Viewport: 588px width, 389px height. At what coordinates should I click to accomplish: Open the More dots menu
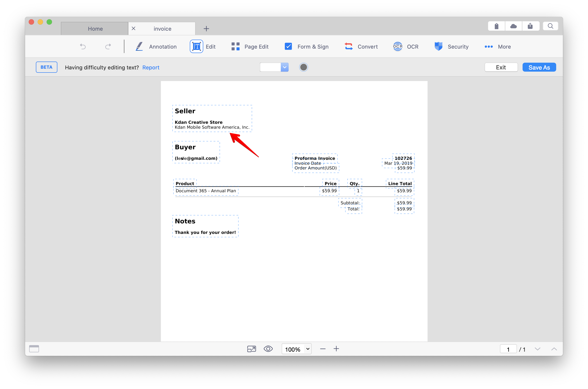(489, 47)
